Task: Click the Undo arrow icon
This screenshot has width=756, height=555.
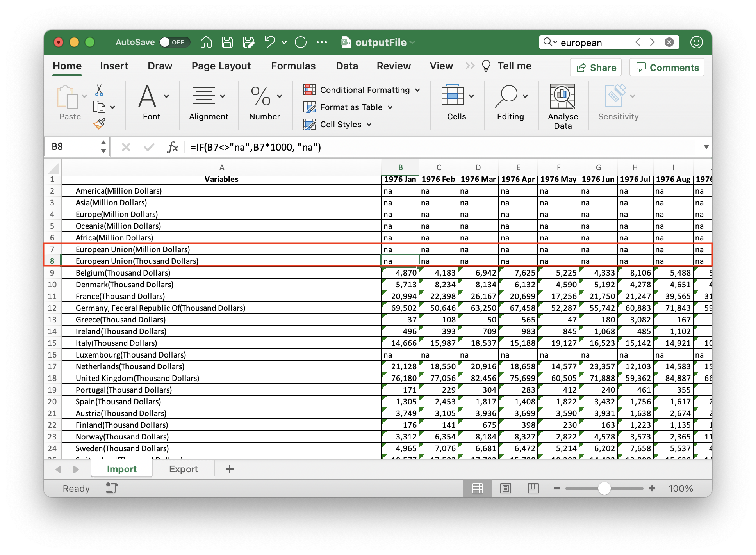Action: coord(269,42)
